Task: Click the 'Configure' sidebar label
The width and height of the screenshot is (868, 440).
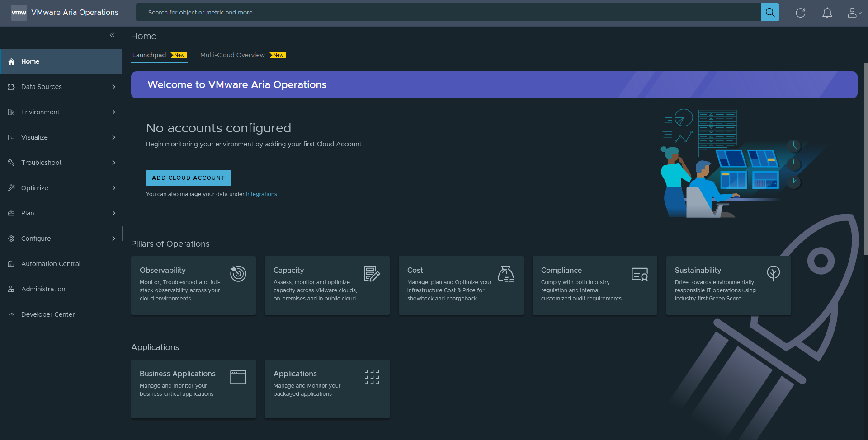Action: [x=36, y=239]
